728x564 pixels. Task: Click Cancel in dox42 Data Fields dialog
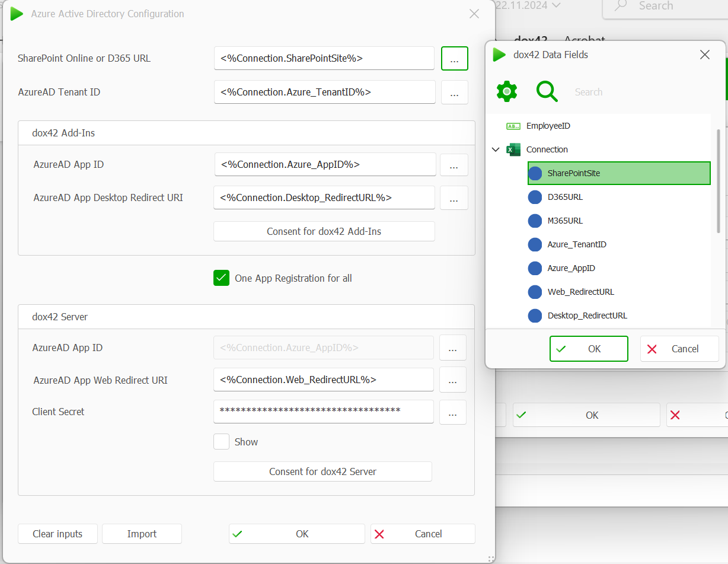(x=679, y=349)
